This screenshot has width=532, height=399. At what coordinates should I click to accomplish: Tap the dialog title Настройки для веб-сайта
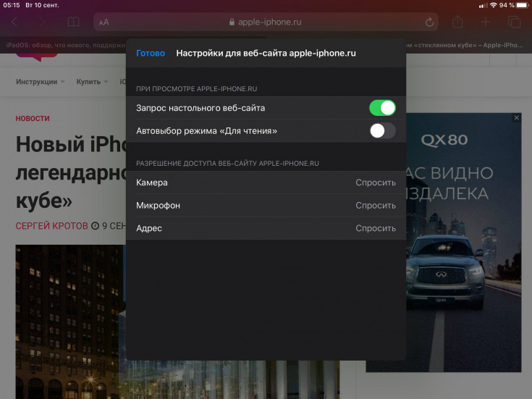[x=266, y=54]
